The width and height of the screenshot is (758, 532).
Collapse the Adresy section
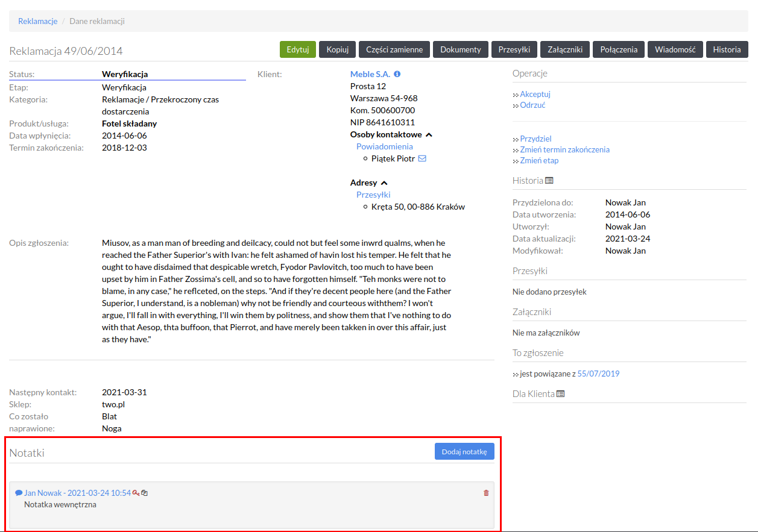coord(384,183)
